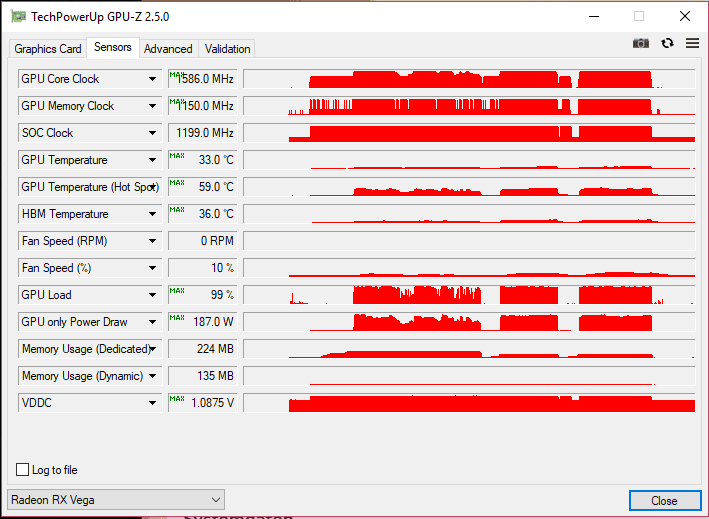Open the Advanced tab
Image resolution: width=709 pixels, height=519 pixels.
pos(168,49)
